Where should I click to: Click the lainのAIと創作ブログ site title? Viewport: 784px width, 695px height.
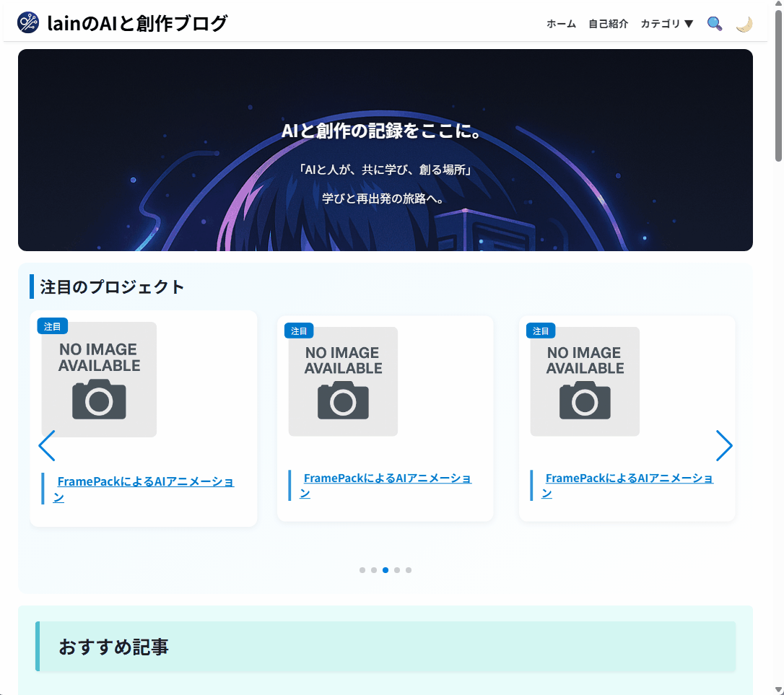[x=136, y=23]
